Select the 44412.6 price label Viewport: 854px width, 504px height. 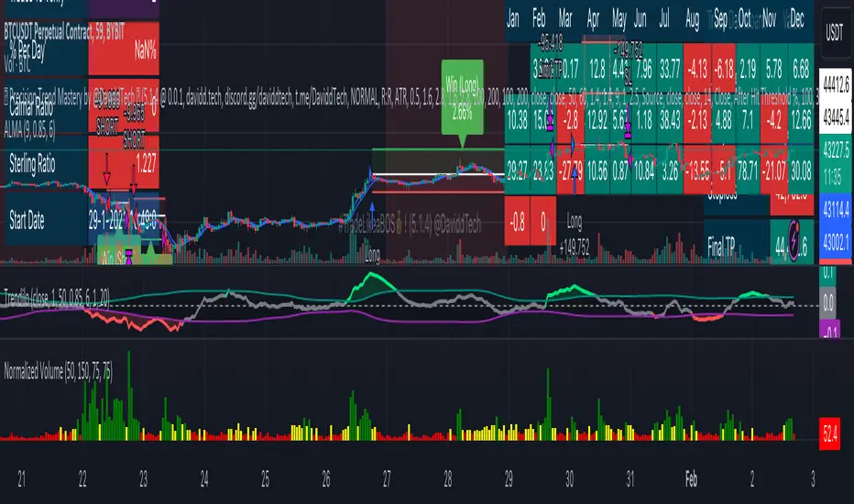[836, 85]
